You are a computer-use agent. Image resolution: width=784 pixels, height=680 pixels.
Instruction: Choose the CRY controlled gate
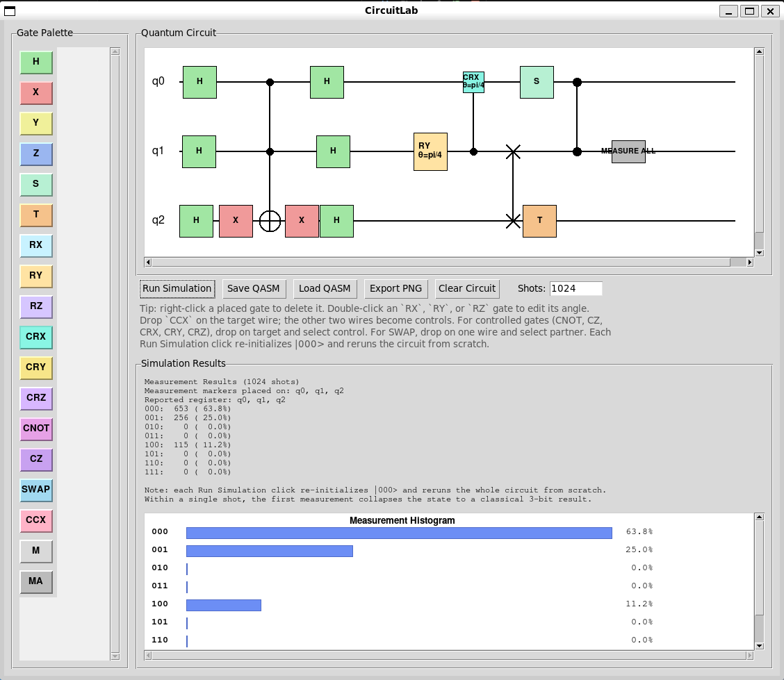click(x=36, y=367)
